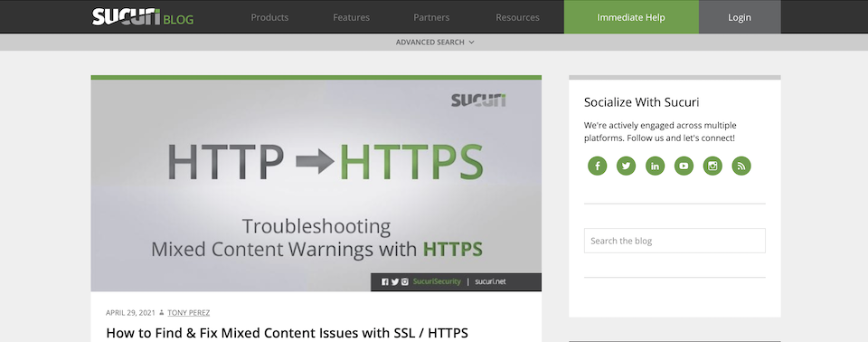Open the Mixed Content Issues article title

[287, 333]
